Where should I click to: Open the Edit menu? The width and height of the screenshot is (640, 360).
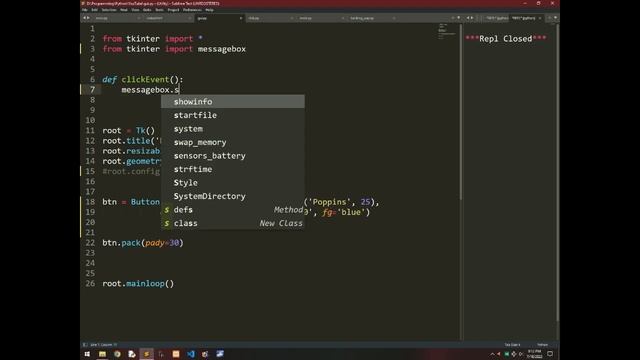[94, 10]
